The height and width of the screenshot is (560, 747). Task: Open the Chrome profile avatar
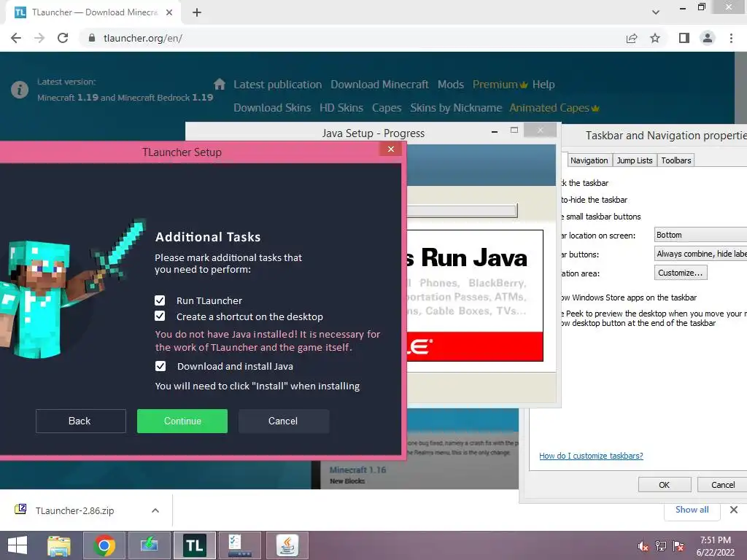pyautogui.click(x=708, y=38)
